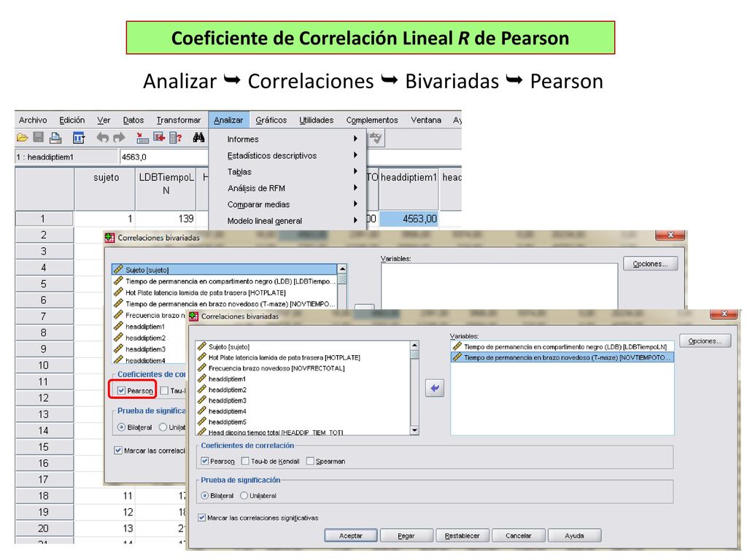This screenshot has height=560, width=747.
Task: Click the Pegar button
Action: 406,536
